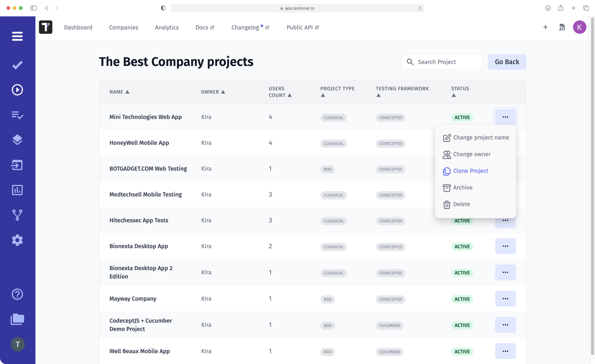Select Clone Project from the context menu
The image size is (595, 364).
[470, 171]
